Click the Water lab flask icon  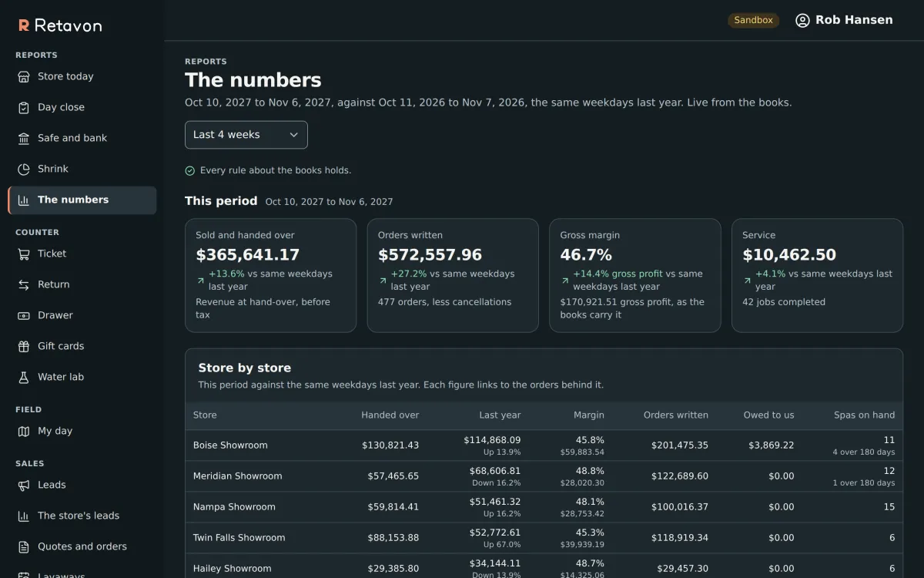coord(24,377)
